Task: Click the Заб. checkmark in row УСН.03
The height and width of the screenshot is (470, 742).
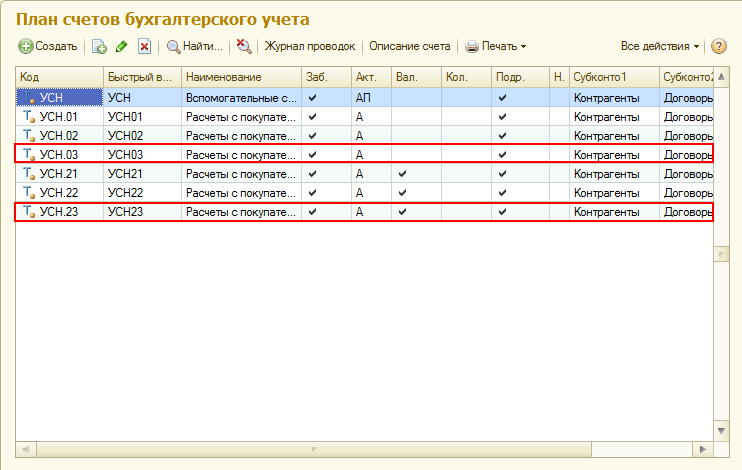Action: (312, 154)
